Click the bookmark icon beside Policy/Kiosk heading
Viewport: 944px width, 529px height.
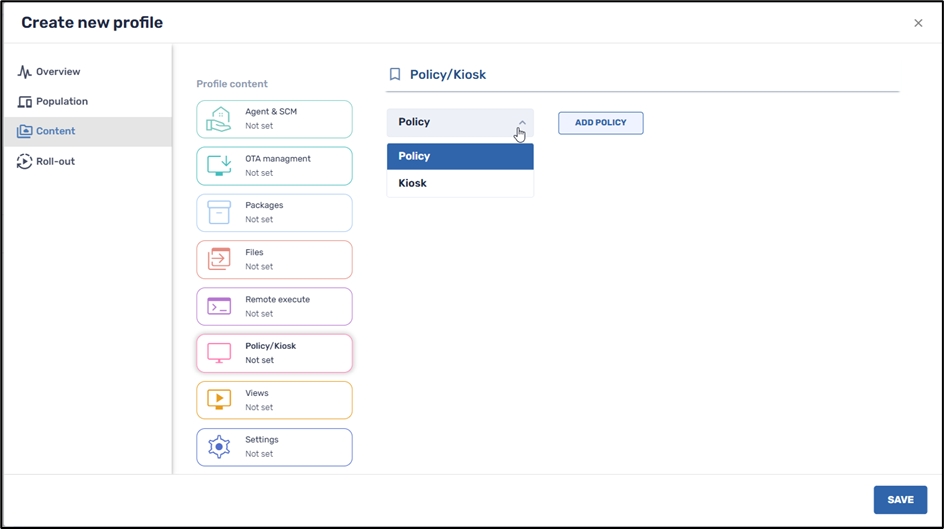[x=395, y=75]
